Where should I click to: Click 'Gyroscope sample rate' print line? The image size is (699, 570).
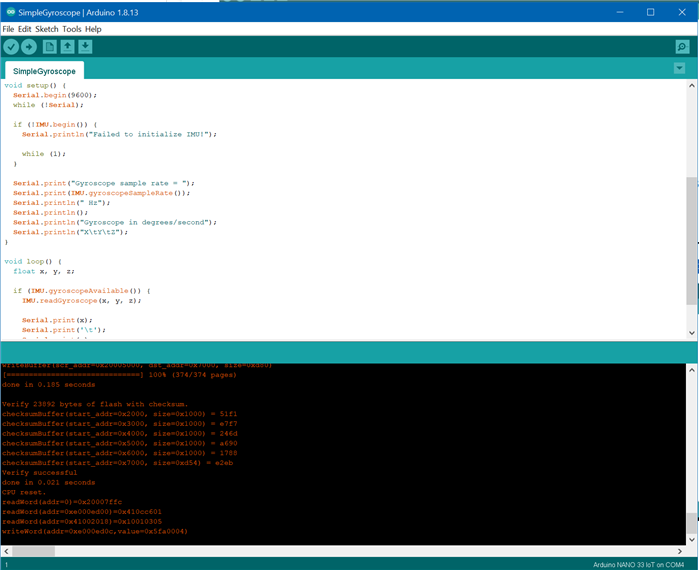pos(104,183)
